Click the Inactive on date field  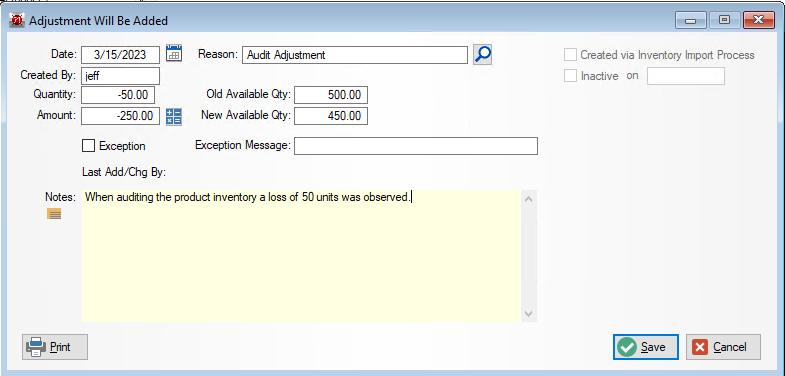point(686,76)
